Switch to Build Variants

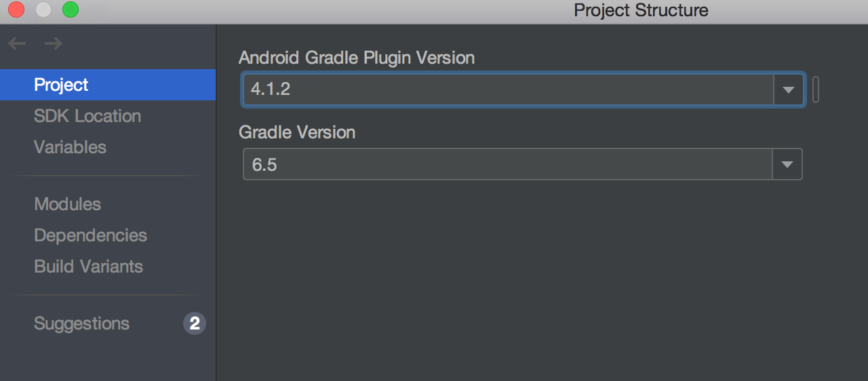point(88,266)
